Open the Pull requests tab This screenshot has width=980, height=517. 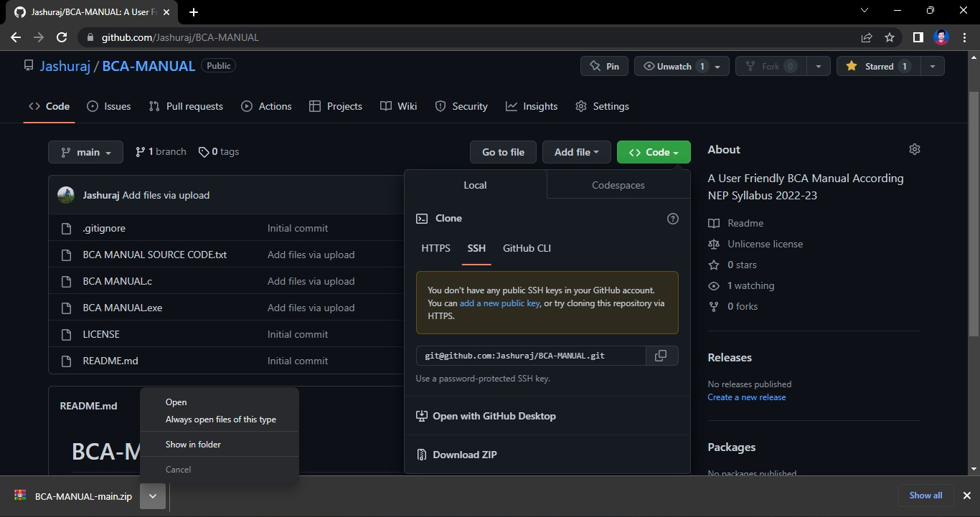186,106
